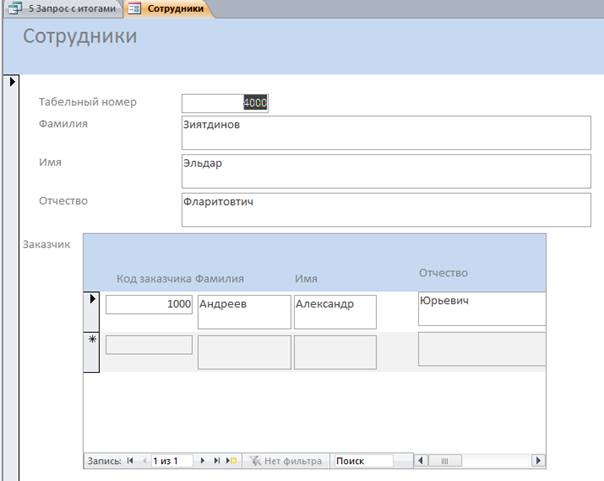This screenshot has height=481, width=604.
Task: Click empty Имя field in new row
Action: pyautogui.click(x=335, y=352)
